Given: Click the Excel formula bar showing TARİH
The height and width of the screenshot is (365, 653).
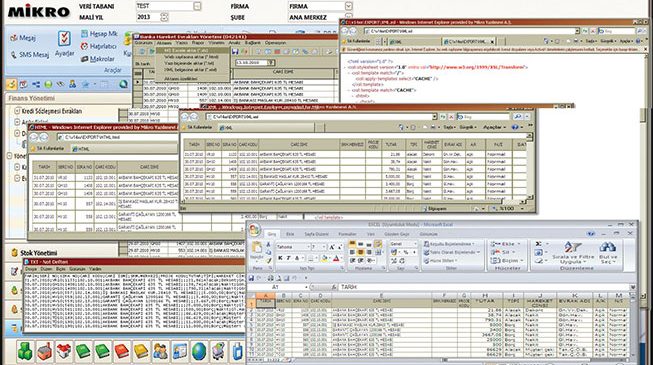Looking at the screenshot, I should point(484,287).
